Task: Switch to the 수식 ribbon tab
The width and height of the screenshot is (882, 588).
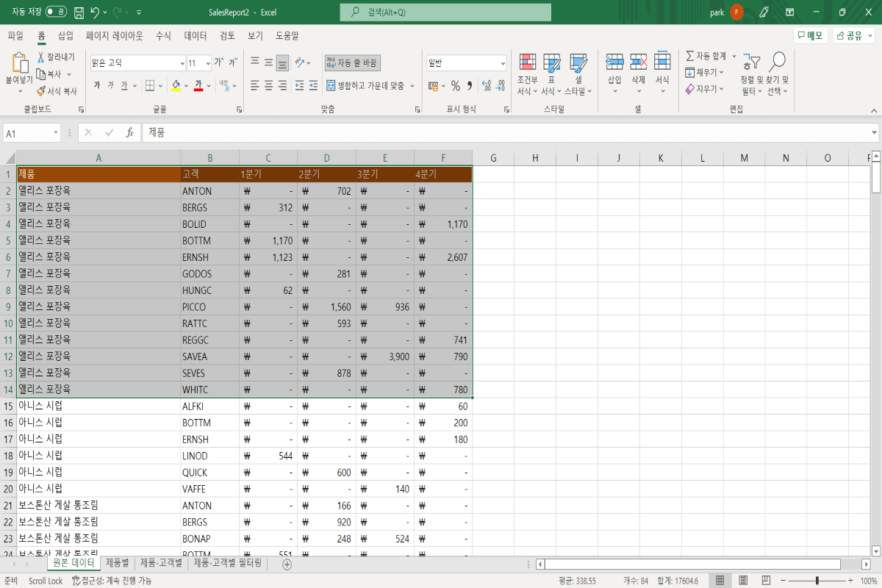Action: [x=163, y=35]
